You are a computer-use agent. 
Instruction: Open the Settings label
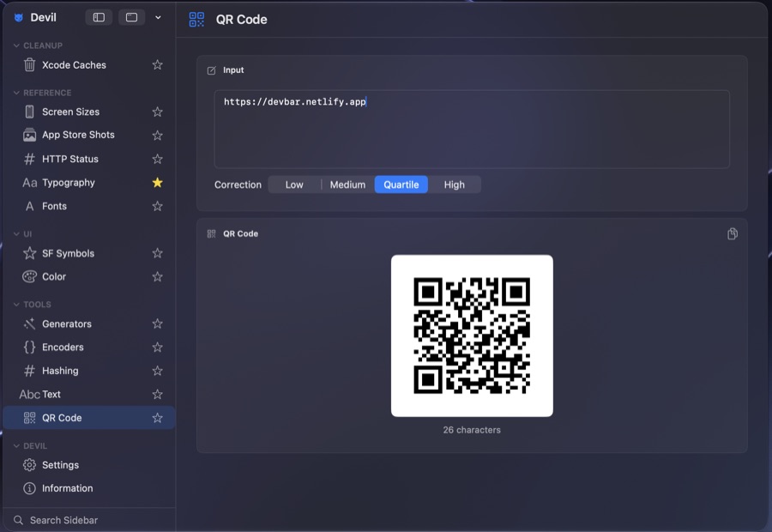pos(61,465)
